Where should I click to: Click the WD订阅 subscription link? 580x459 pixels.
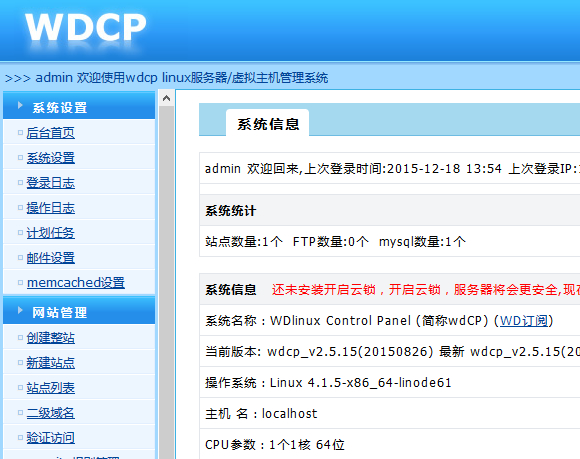point(523,321)
